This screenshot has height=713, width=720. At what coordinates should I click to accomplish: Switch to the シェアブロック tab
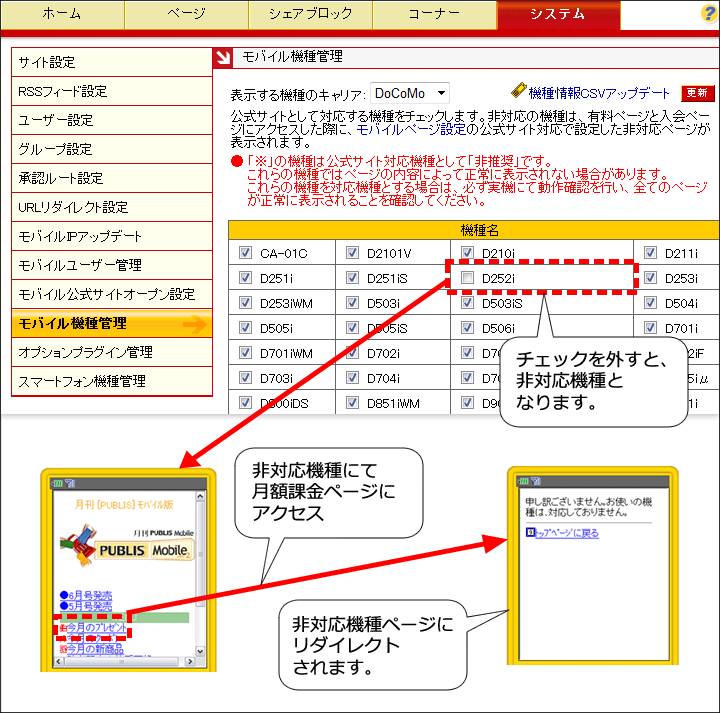[310, 14]
